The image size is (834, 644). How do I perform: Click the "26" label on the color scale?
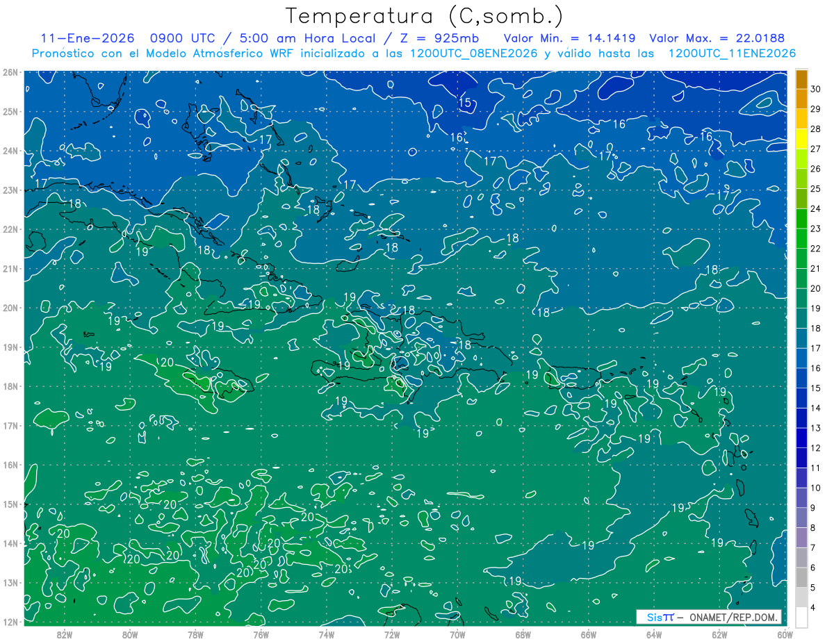click(816, 168)
